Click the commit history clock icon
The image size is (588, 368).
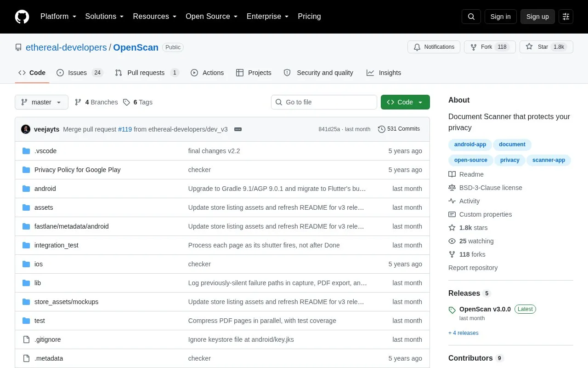(x=382, y=129)
